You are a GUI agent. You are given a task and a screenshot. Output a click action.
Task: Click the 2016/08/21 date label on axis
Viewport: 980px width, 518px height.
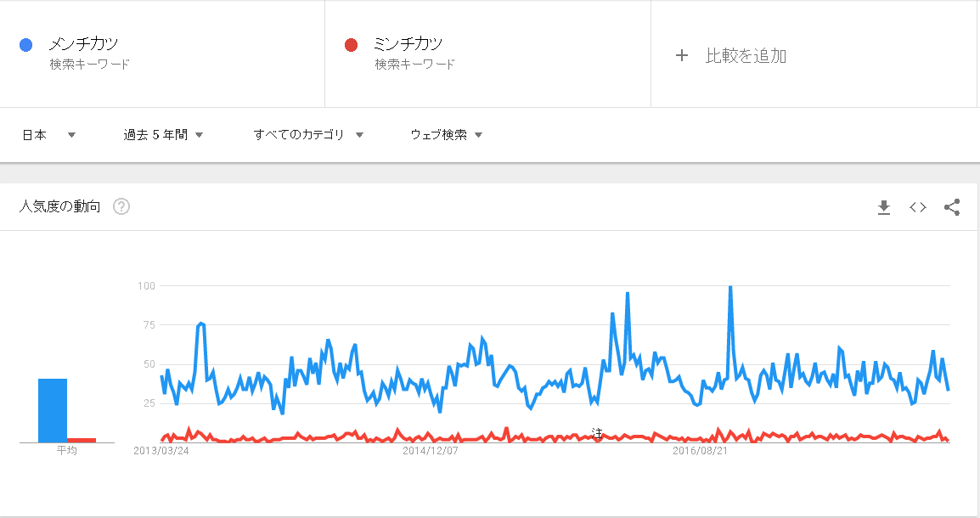coord(701,451)
